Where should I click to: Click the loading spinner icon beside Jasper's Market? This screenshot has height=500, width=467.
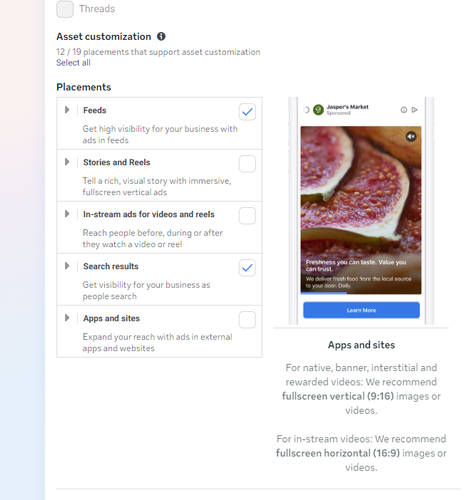pos(306,110)
